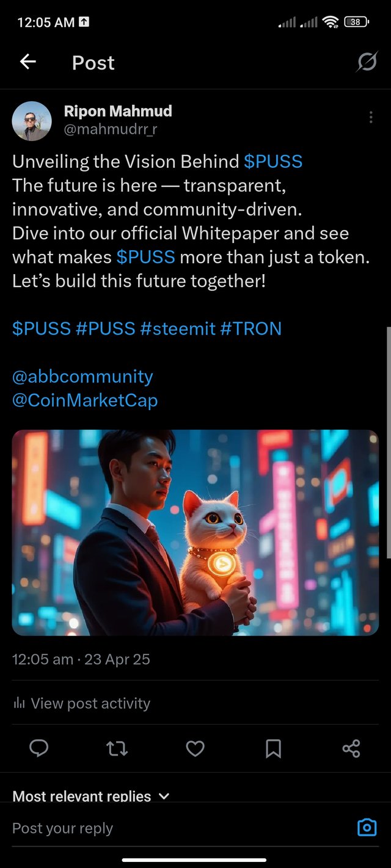Like the post with heart icon
Screen dimensions: 391x868
(195, 748)
